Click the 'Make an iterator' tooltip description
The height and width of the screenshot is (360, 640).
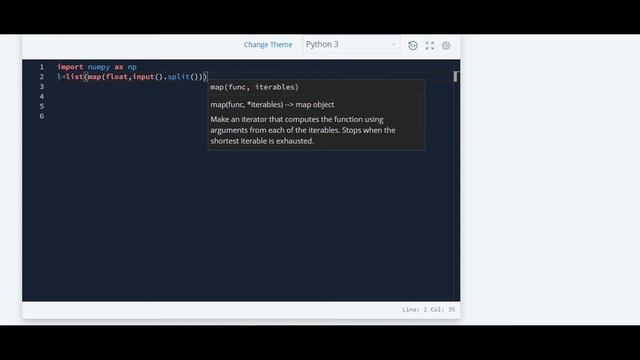303,130
